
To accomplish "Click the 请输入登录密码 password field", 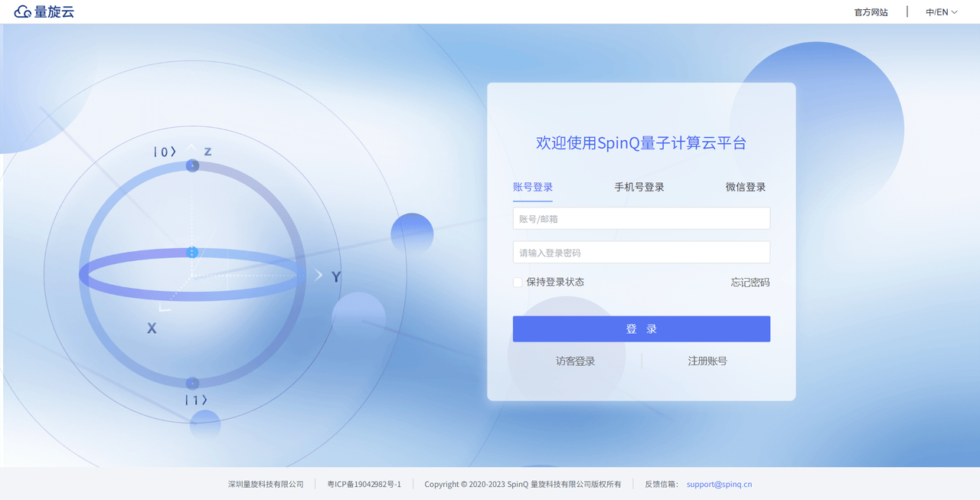I will [641, 252].
